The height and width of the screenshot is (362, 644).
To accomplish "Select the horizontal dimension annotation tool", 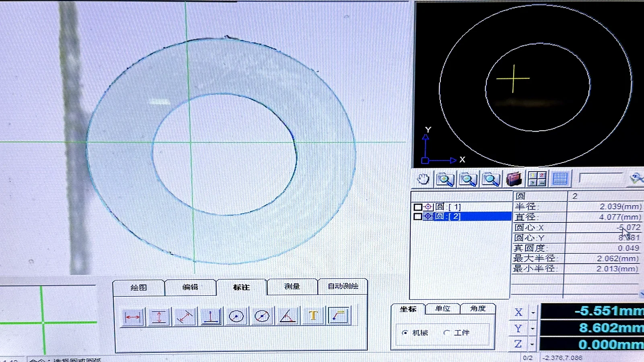I will tap(132, 317).
